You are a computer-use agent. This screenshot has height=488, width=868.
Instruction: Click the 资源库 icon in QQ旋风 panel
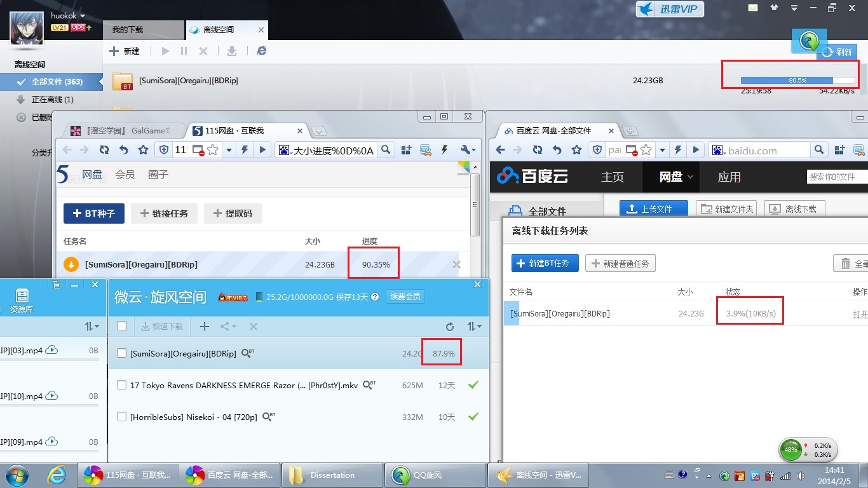22,301
